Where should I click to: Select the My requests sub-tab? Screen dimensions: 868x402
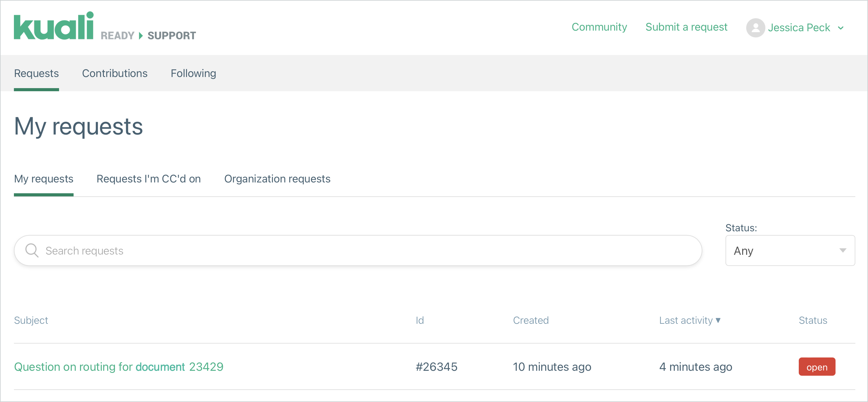pos(44,179)
